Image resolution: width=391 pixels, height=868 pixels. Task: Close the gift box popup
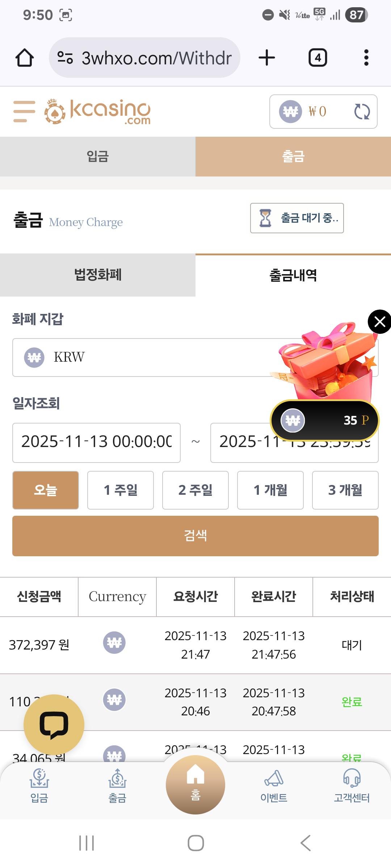[379, 321]
